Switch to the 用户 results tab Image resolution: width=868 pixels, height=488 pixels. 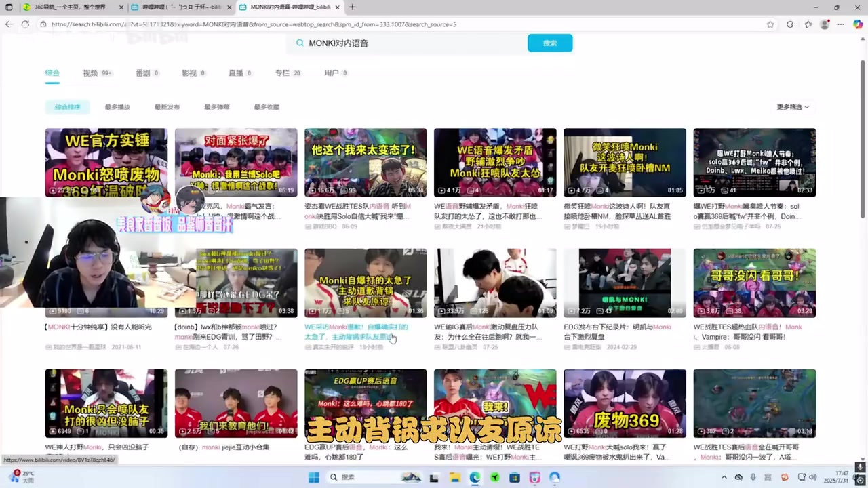coord(332,73)
